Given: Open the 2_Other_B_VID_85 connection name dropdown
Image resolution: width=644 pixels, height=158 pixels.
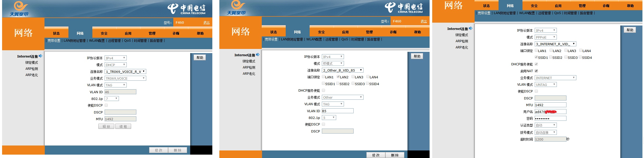Looking at the screenshot, I should click(x=342, y=70).
